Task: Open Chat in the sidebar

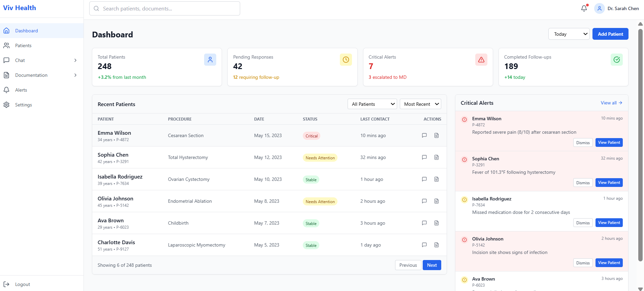Action: (x=42, y=60)
